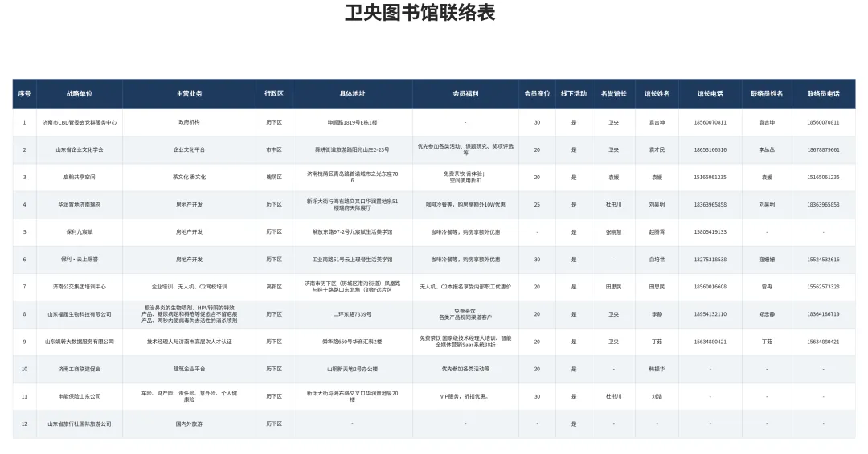Click 联络员电话 18363965858 in row 4
This screenshot has width=868, height=454.
coord(823,204)
